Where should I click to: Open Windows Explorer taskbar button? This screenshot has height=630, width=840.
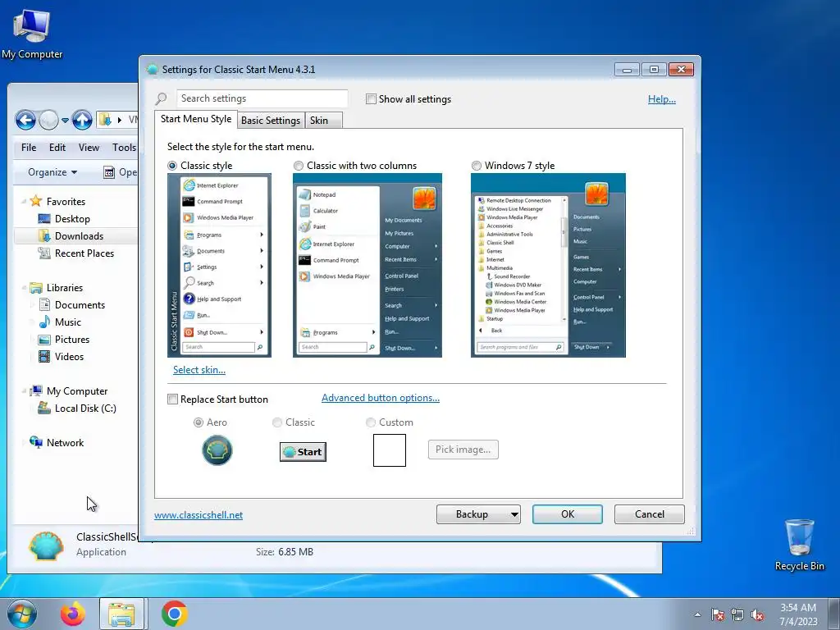pyautogui.click(x=121, y=614)
